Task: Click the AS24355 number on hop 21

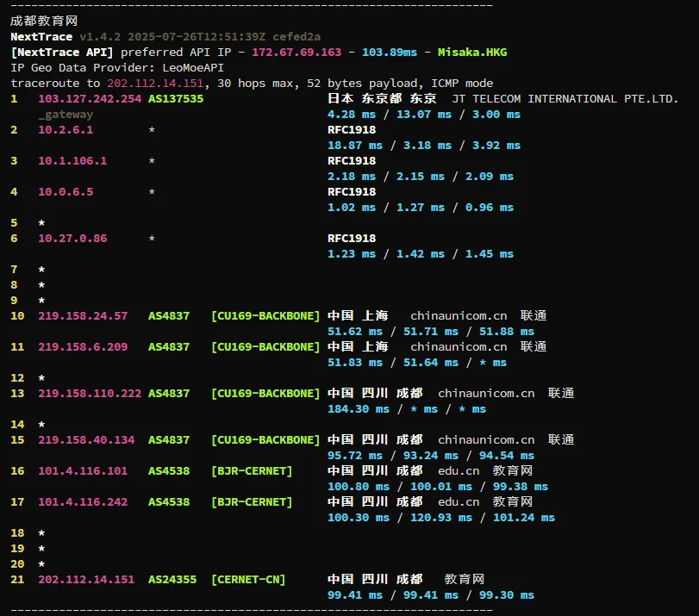Action: pyautogui.click(x=172, y=579)
